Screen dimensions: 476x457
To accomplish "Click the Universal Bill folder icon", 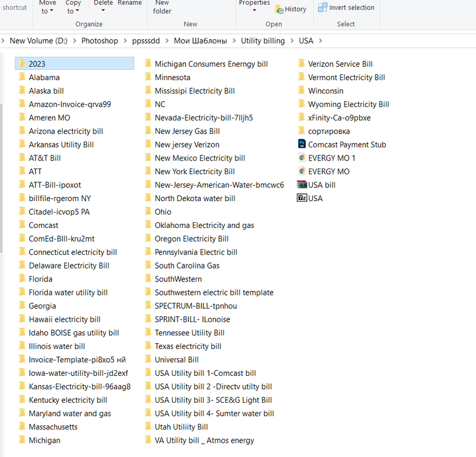I will (148, 359).
